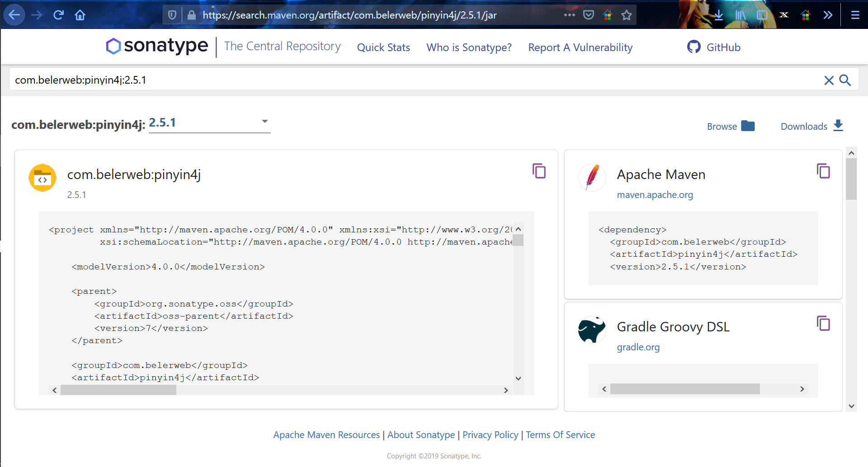Screen dimensions: 868x467
Task: Click Gradle snippet scrollbar left arrow
Action: 604,389
